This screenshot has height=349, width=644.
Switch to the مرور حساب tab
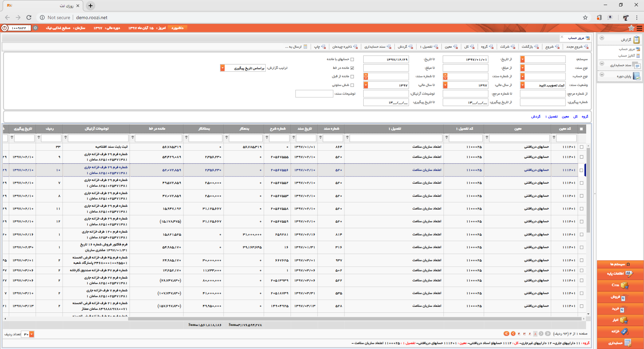[576, 38]
